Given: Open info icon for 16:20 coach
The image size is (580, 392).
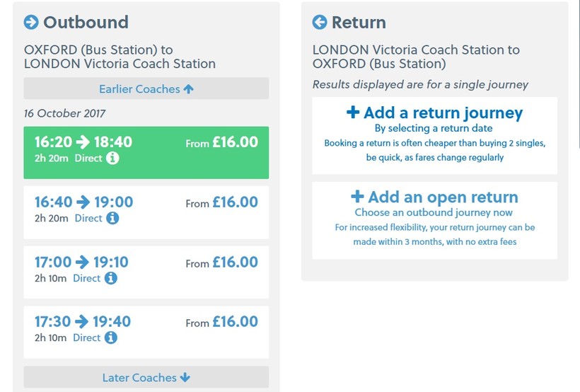Looking at the screenshot, I should pyautogui.click(x=112, y=158).
